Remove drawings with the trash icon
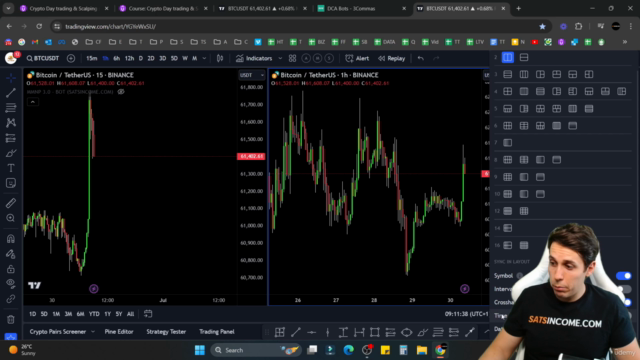Viewport: 640px width, 360px height. coord(11,320)
